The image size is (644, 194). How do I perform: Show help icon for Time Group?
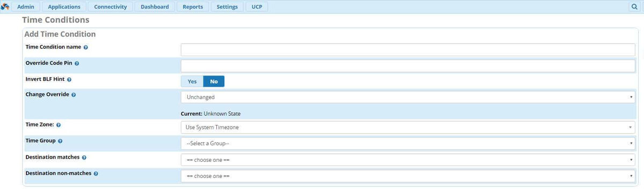[60, 141]
